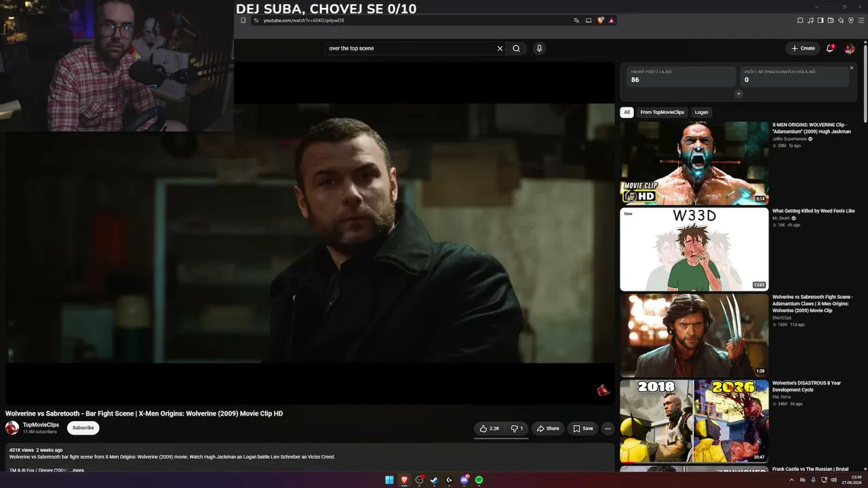Open 'X-MEN ORIGINS: WOLVERINE Clip' title link
Image resolution: width=868 pixels, height=488 pixels.
(812, 128)
